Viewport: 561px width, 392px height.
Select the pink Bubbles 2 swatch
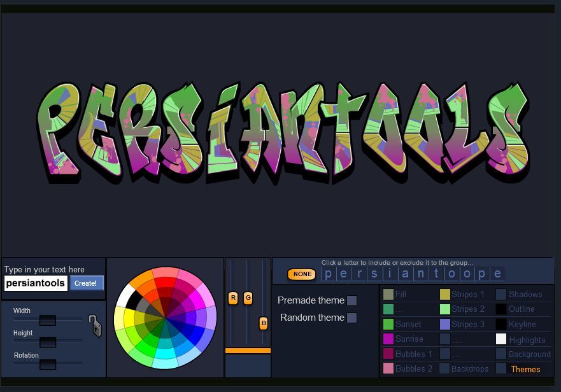point(388,368)
